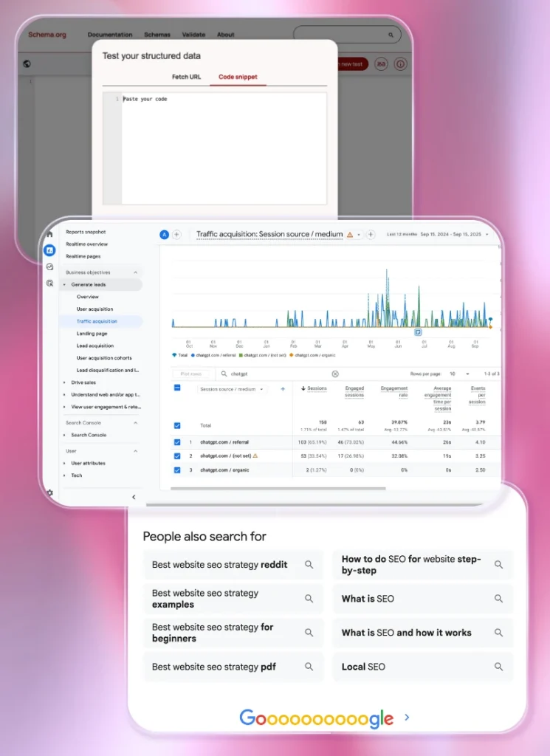Viewport: 550px width, 756px height.
Task: Click the blue 'A' segment circle
Action: 164,235
